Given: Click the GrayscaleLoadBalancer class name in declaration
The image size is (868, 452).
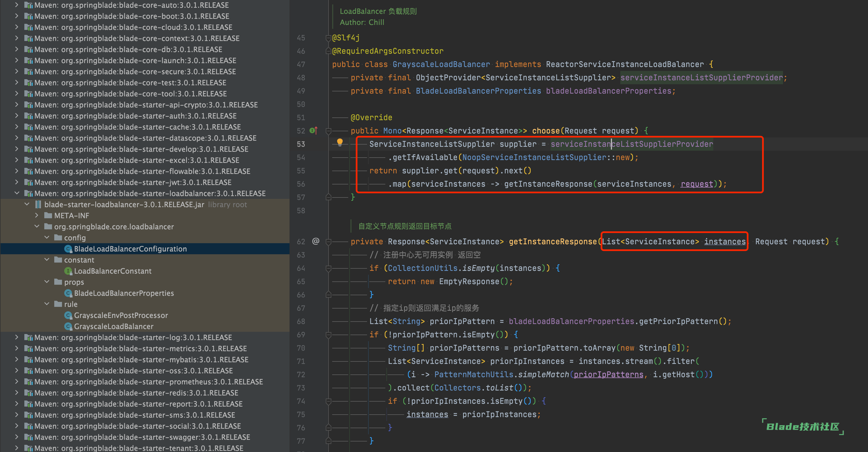Looking at the screenshot, I should click(441, 64).
